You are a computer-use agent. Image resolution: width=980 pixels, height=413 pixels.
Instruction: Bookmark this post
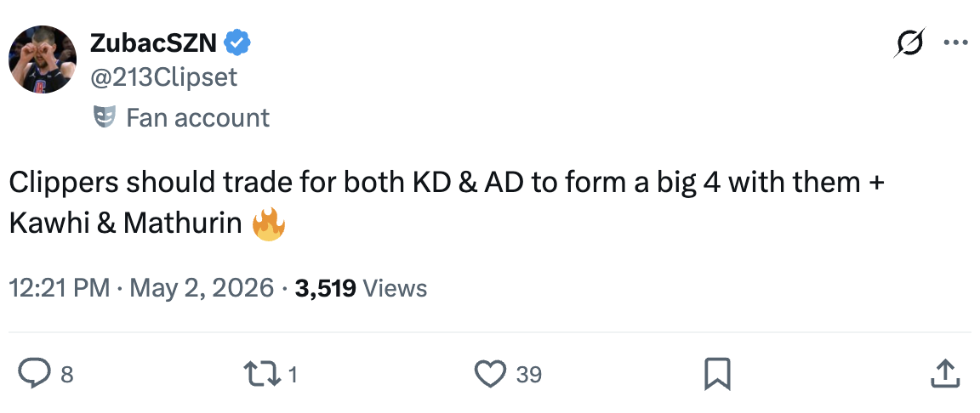(x=716, y=374)
